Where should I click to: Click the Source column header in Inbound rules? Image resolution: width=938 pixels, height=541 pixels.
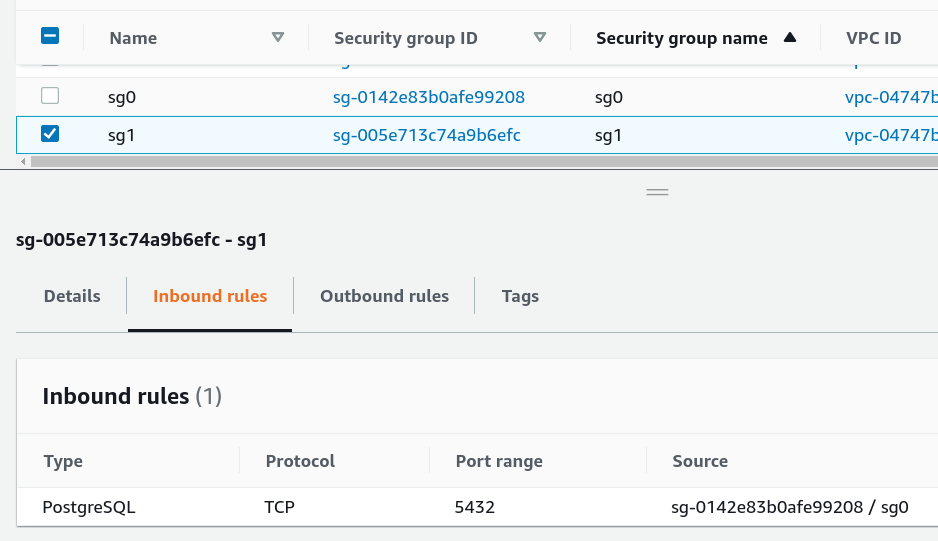click(x=700, y=461)
